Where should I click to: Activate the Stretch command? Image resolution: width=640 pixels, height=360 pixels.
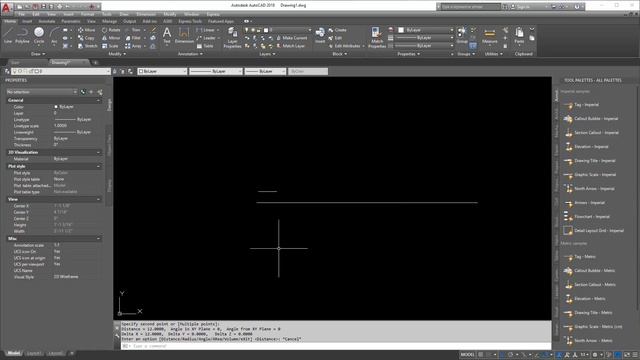coord(88,46)
